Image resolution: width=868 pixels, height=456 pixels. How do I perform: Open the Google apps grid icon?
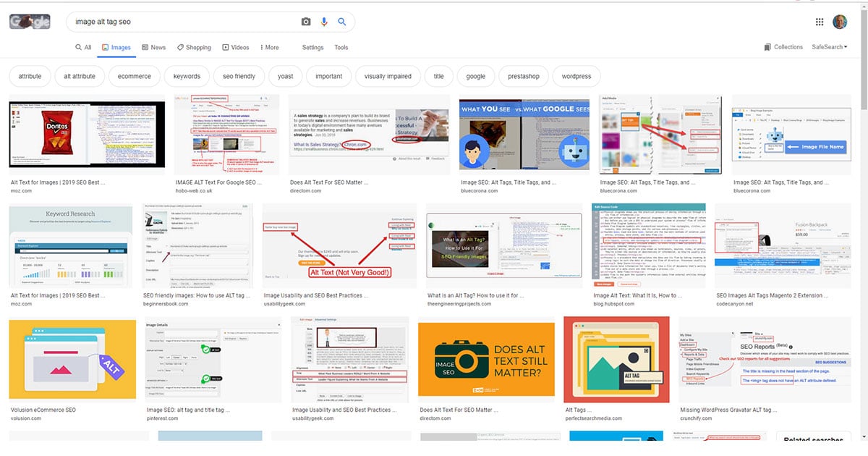click(820, 22)
